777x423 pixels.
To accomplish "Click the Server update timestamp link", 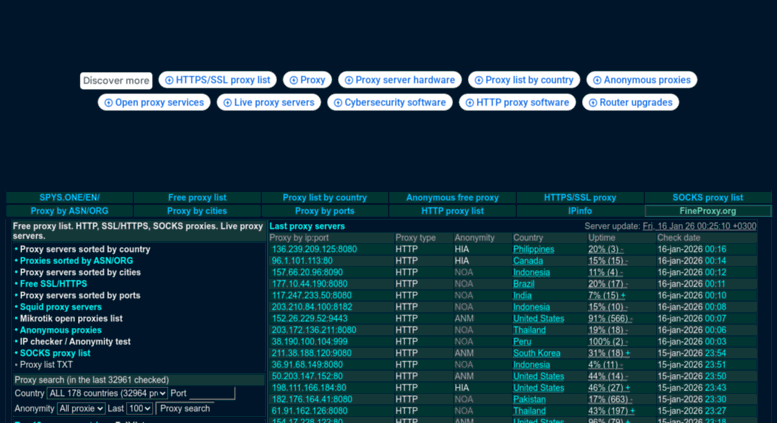I will [699, 226].
